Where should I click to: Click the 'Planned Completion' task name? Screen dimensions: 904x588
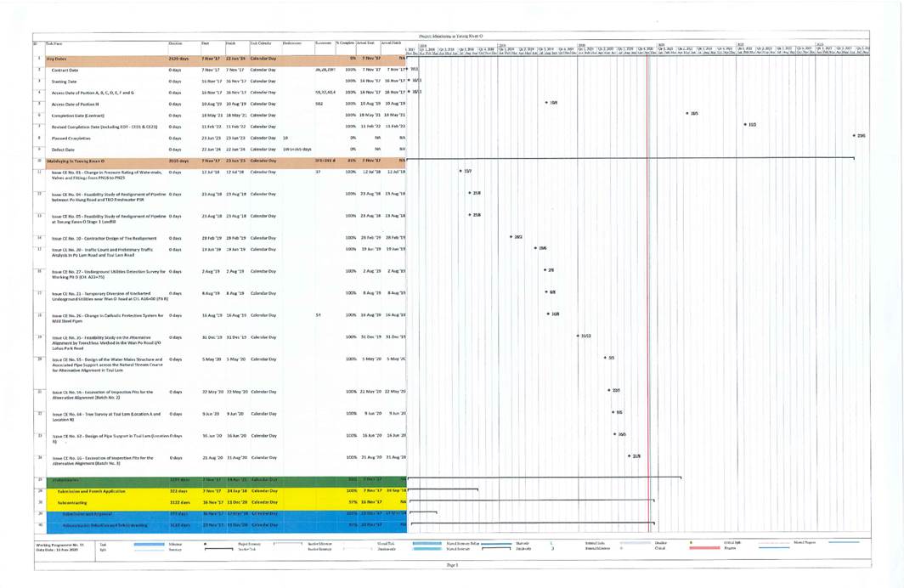point(71,139)
